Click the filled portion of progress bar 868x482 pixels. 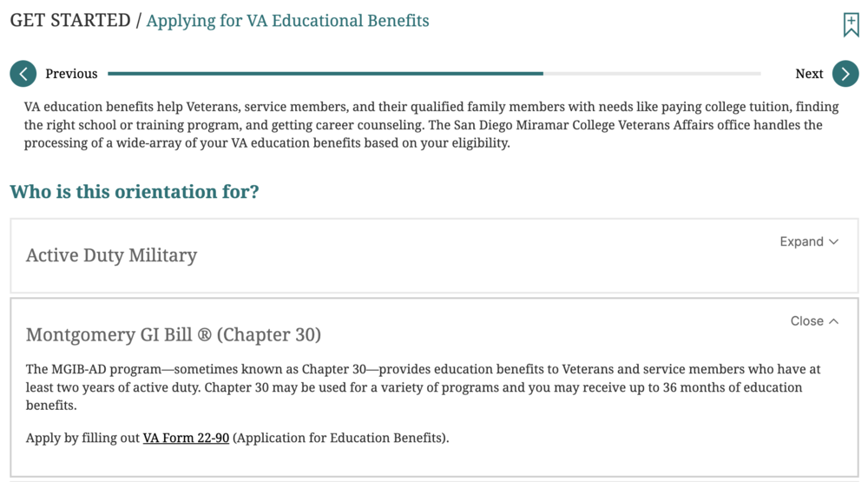[x=325, y=74]
